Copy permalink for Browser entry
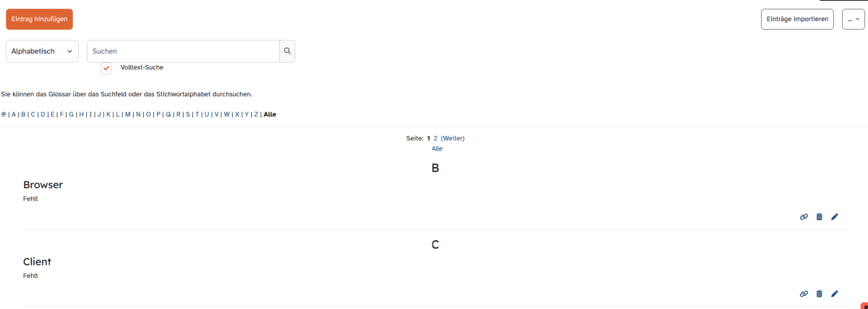868x309 pixels. click(x=804, y=216)
